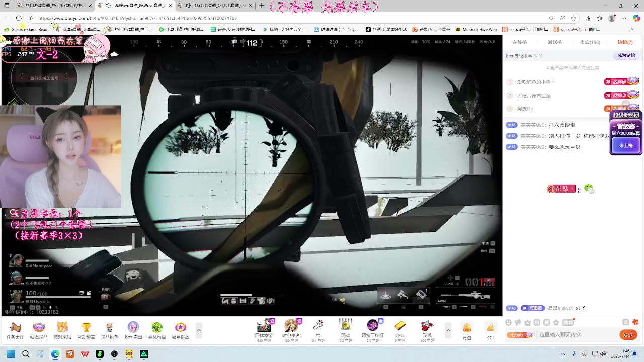Open the new tab plus button

(261, 6)
